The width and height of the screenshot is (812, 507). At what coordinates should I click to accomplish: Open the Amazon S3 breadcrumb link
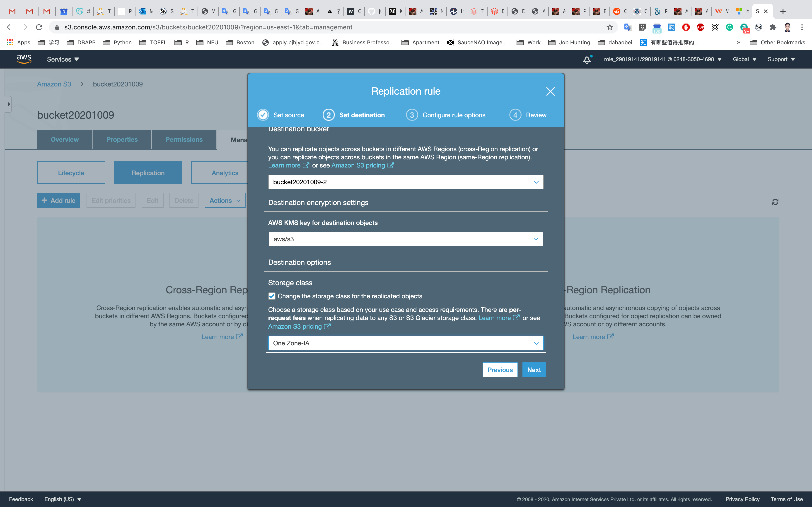click(54, 84)
